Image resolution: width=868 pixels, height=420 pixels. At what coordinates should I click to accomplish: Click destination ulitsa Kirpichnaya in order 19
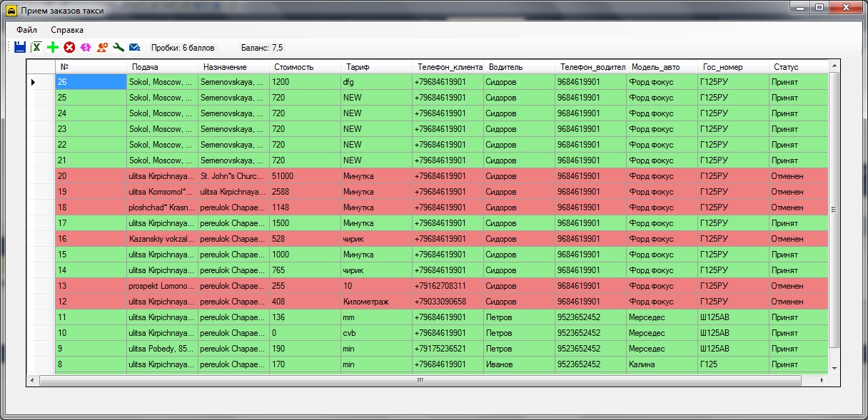[x=233, y=192]
